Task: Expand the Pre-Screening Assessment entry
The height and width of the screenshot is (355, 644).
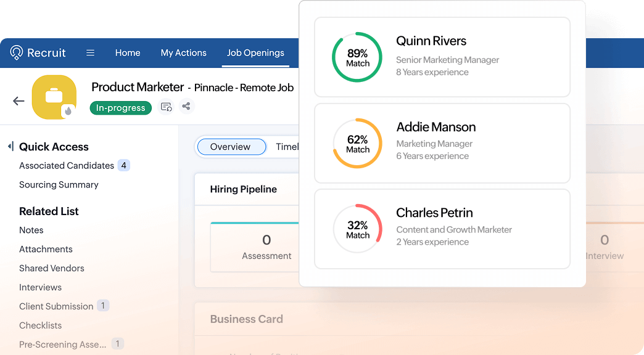Action: pos(62,344)
